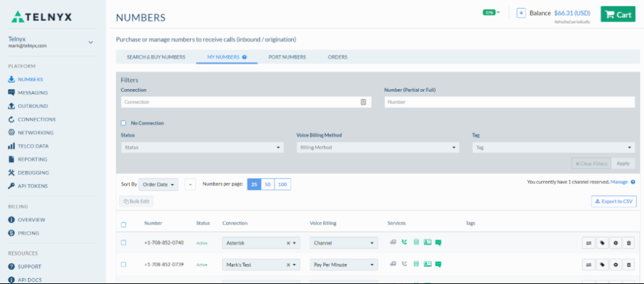Open the Order Date sort dropdown
The width and height of the screenshot is (644, 284).
click(x=158, y=184)
